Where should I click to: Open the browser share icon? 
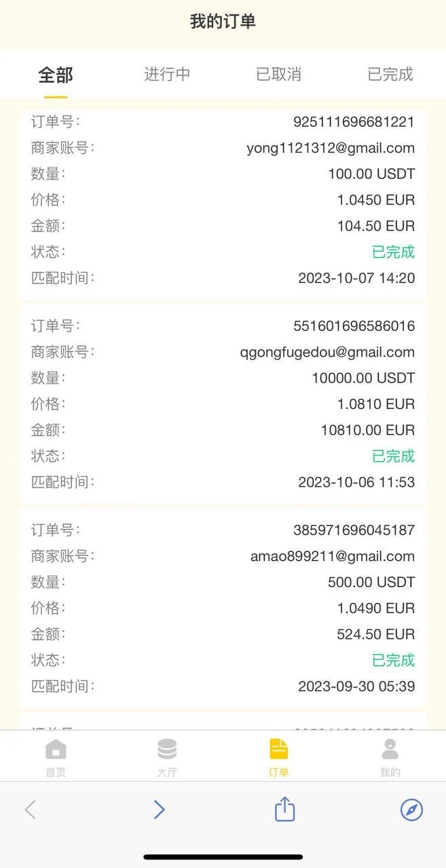[284, 809]
